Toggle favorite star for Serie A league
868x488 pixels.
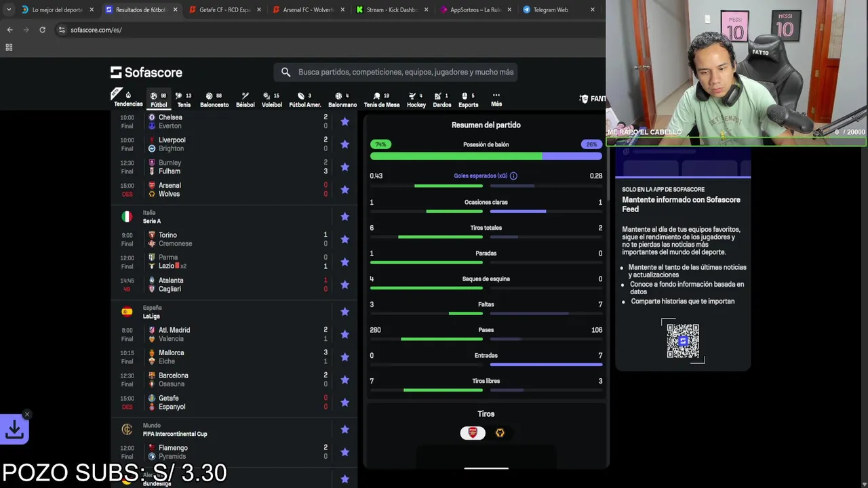click(344, 217)
